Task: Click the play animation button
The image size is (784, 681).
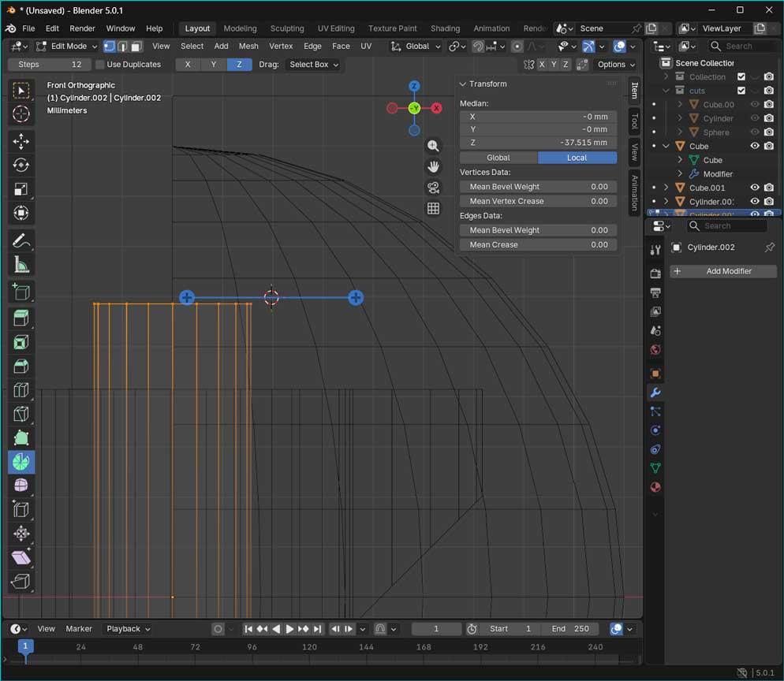Action: (x=289, y=629)
